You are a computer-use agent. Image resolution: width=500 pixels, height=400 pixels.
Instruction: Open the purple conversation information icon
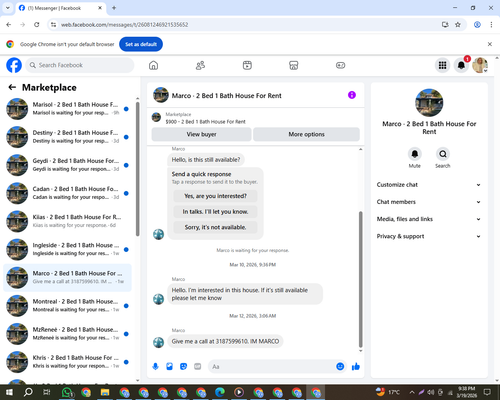click(352, 95)
